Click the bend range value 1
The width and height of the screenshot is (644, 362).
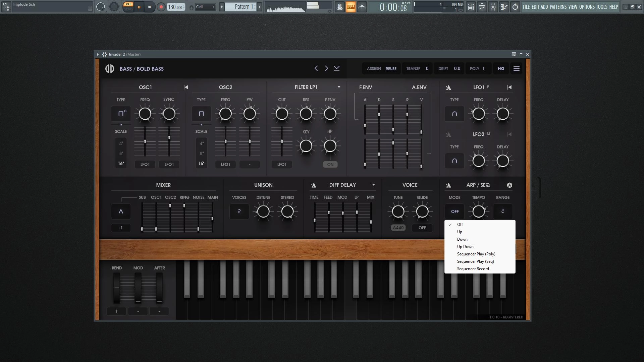tap(116, 311)
